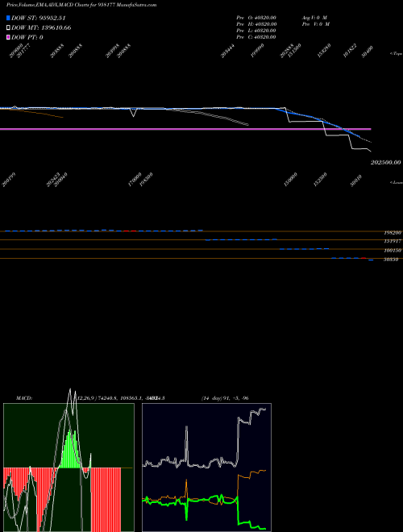
Task: Click the magenta DOW PT legend swatch
Action: 9,37
